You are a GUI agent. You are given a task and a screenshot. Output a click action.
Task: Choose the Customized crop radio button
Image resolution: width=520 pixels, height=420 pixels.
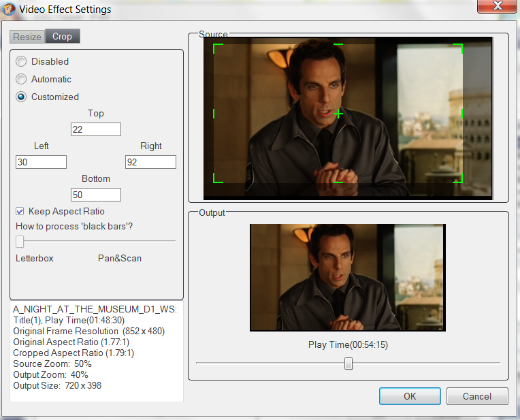point(21,97)
